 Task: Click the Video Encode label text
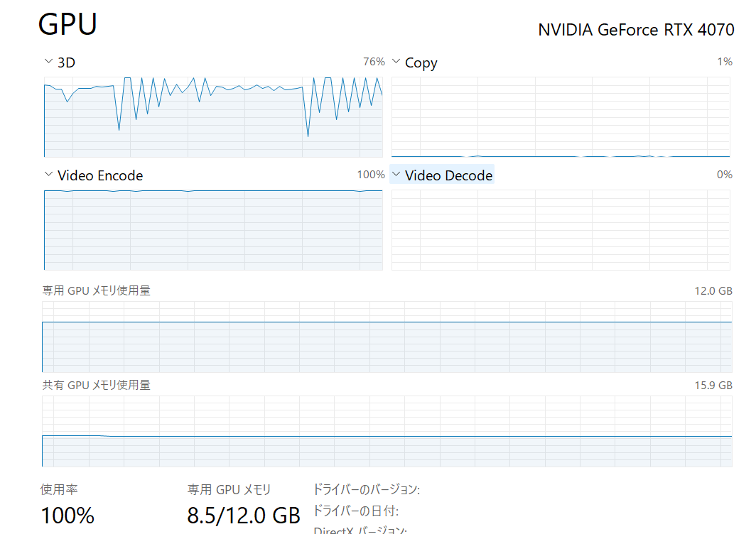tap(100, 175)
